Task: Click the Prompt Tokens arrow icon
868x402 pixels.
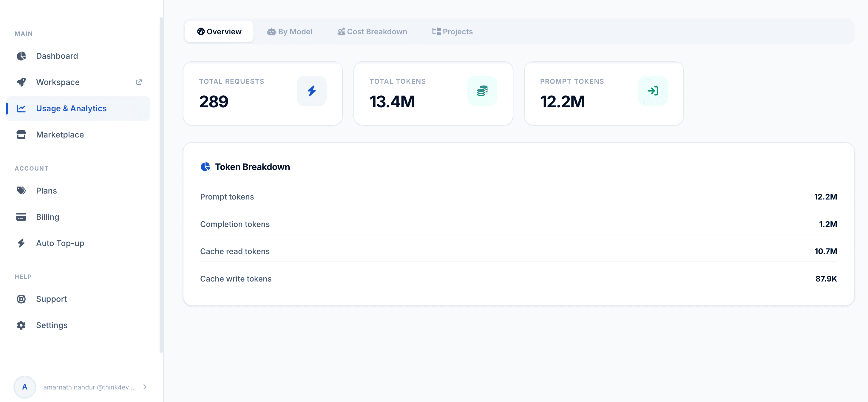Action: click(x=653, y=91)
